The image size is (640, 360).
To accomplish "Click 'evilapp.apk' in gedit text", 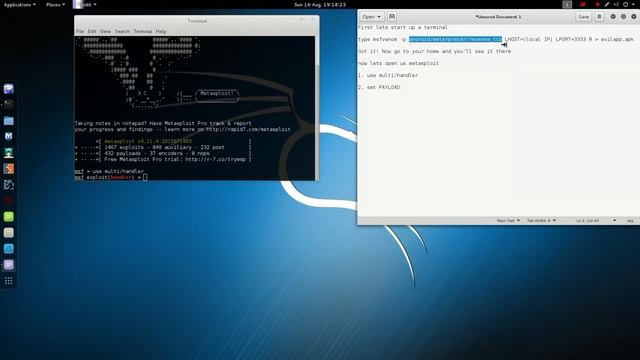I will (617, 39).
